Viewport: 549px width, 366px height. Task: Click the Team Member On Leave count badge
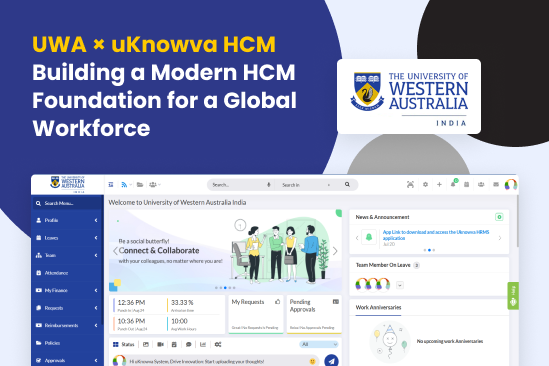(x=416, y=265)
